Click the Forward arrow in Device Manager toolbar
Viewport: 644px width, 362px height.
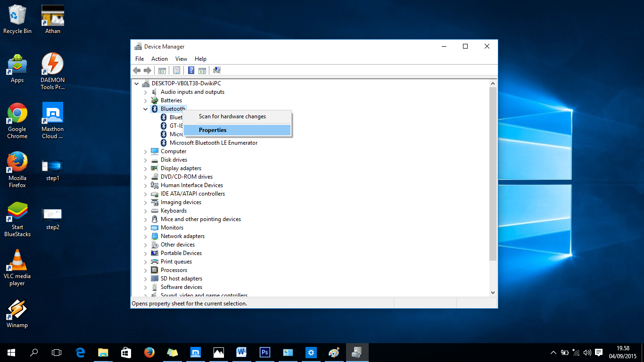pos(148,70)
